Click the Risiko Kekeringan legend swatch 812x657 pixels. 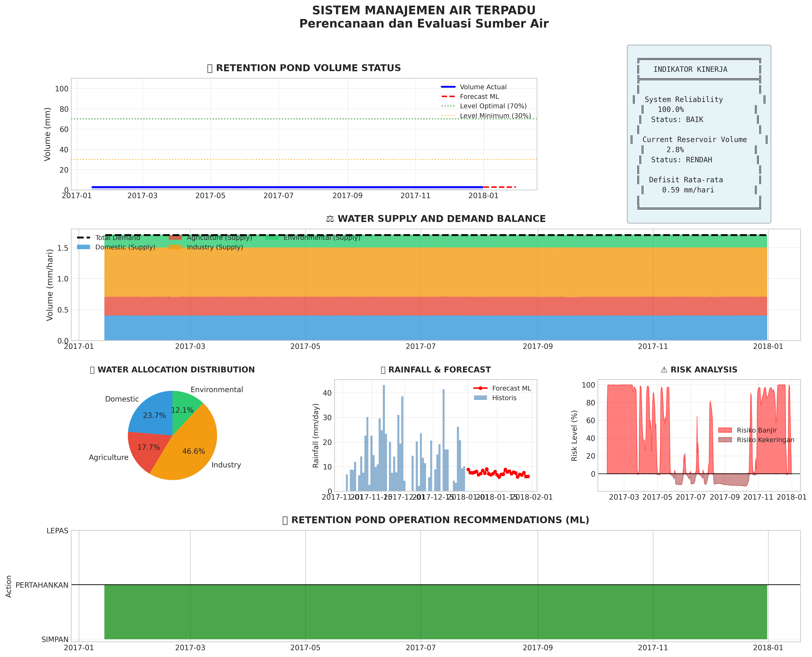[725, 440]
